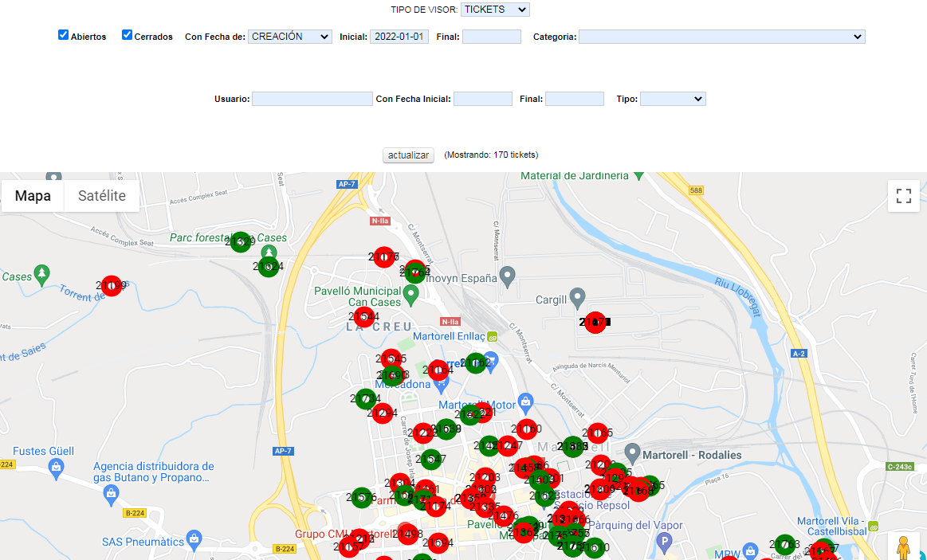
Task: Click the Street View pegman icon
Action: [903, 548]
